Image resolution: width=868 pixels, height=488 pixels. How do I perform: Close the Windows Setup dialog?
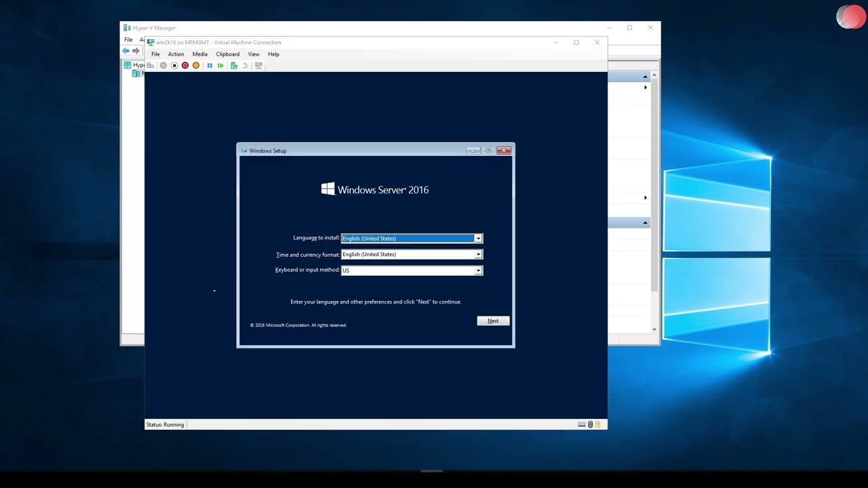click(x=504, y=150)
